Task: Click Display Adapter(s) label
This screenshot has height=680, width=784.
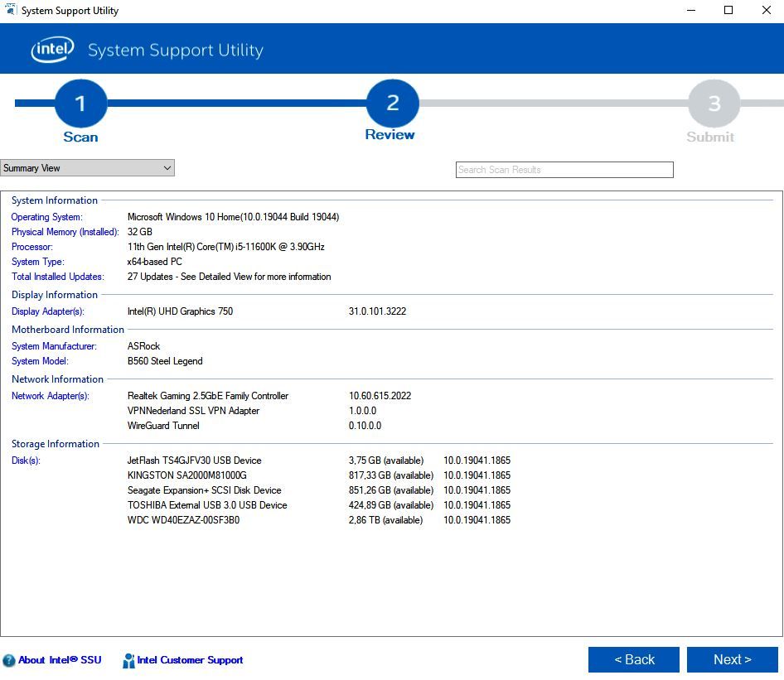Action: 48,311
